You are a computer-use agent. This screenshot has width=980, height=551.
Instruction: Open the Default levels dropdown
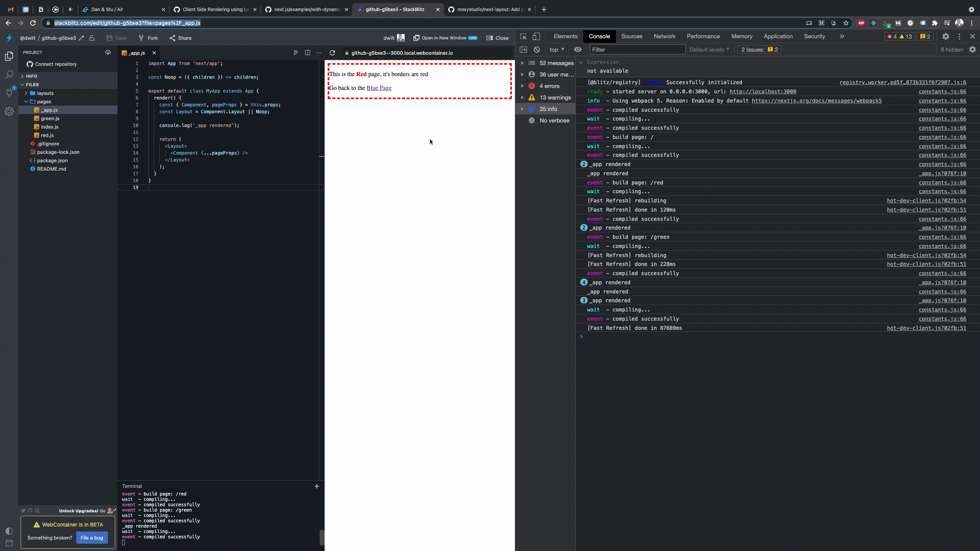pyautogui.click(x=709, y=49)
